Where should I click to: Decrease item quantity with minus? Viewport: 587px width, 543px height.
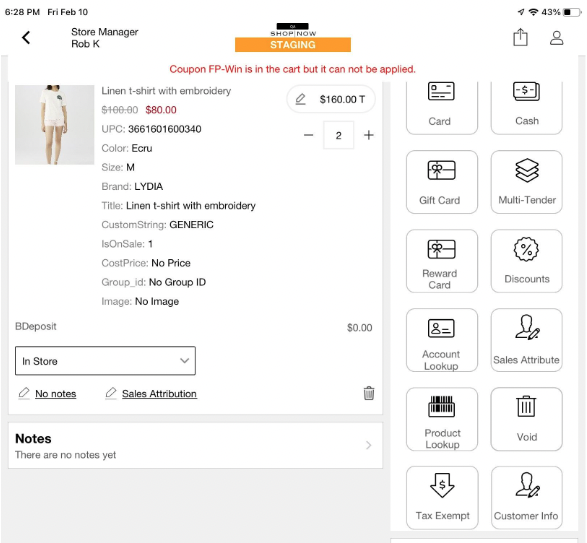(x=308, y=135)
